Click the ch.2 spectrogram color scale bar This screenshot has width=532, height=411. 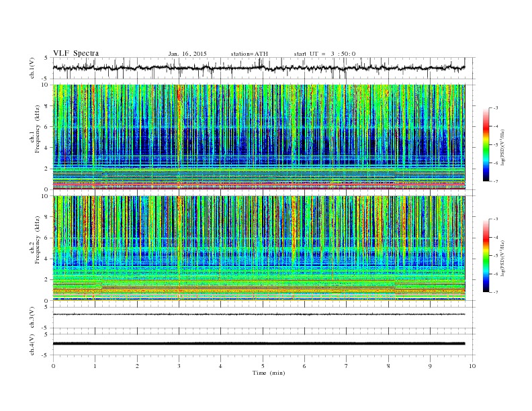(486, 255)
